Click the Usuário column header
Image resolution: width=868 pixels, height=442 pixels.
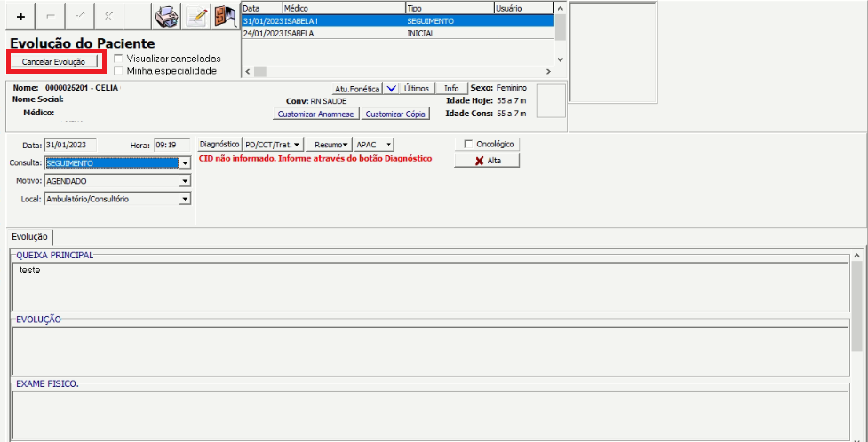pyautogui.click(x=523, y=8)
